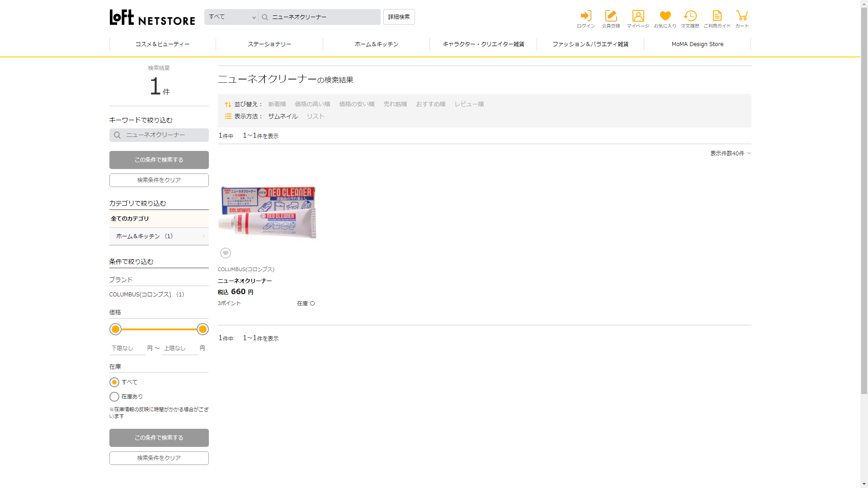Sort results by 価格の安い順
The image size is (868, 488).
357,104
